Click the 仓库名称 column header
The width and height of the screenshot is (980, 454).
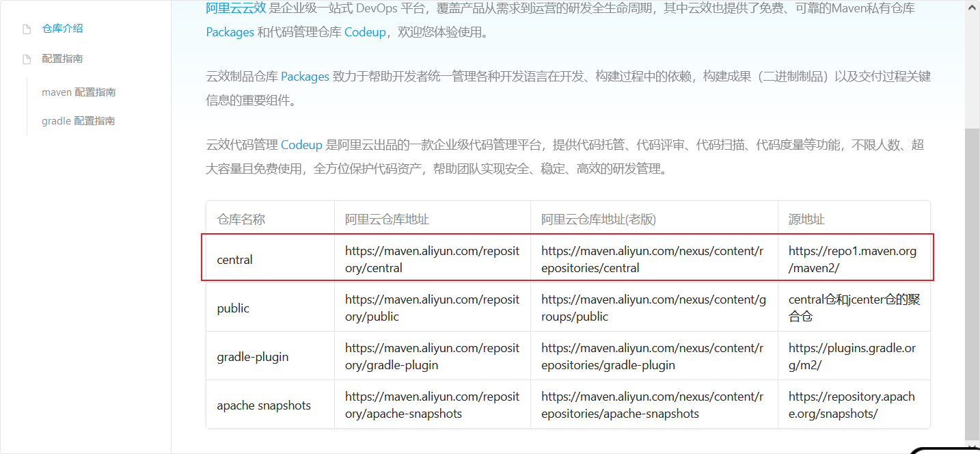pyautogui.click(x=241, y=219)
